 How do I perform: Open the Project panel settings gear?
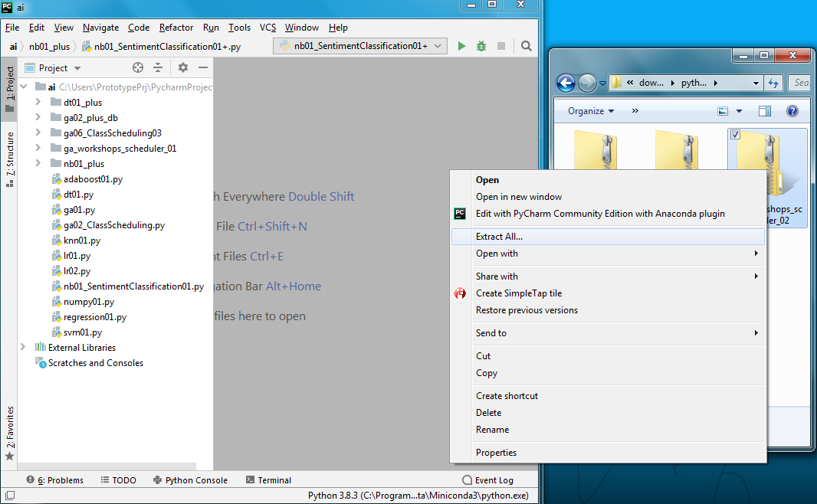[x=182, y=67]
